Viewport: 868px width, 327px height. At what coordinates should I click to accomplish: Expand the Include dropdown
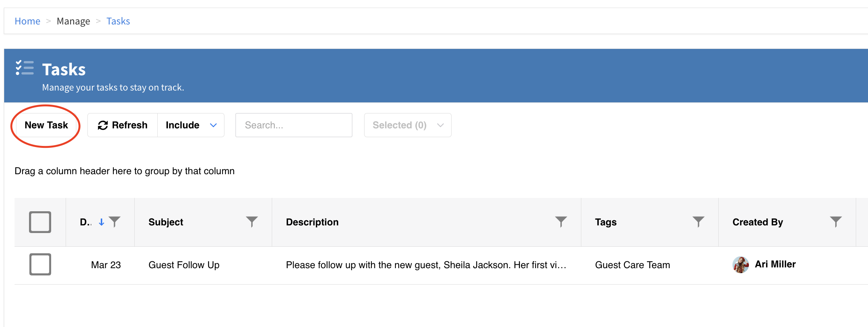coord(191,125)
